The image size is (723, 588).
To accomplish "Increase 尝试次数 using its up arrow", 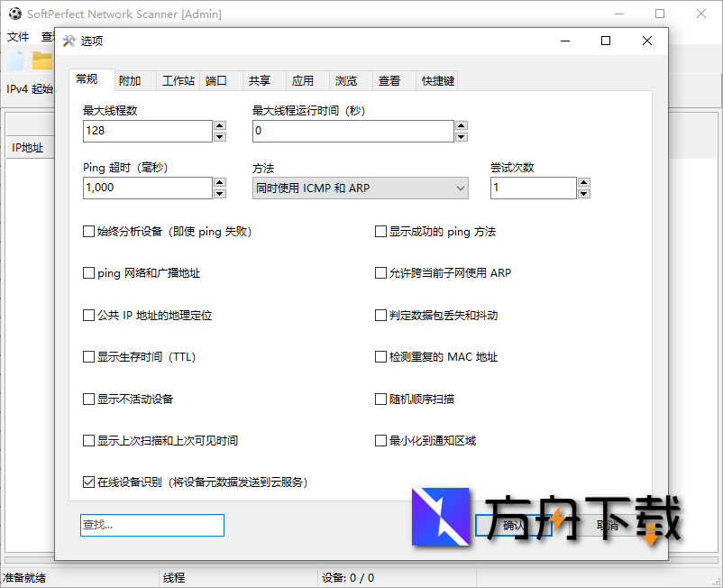I will coord(583,182).
